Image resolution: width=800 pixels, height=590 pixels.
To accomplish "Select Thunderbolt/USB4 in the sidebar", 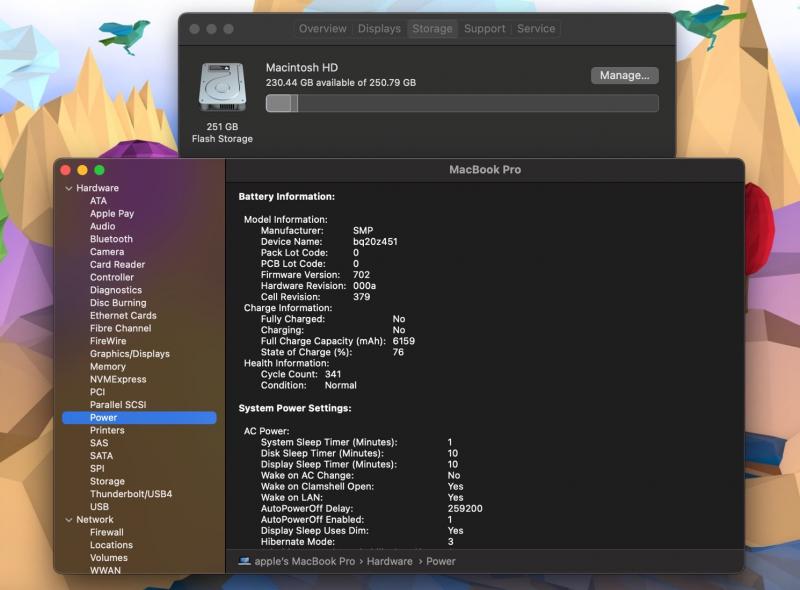I will point(131,494).
